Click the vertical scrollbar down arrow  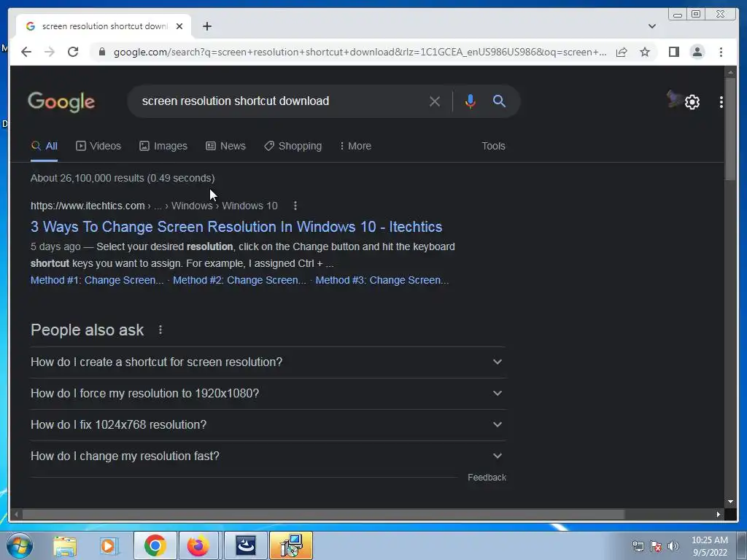(x=730, y=502)
